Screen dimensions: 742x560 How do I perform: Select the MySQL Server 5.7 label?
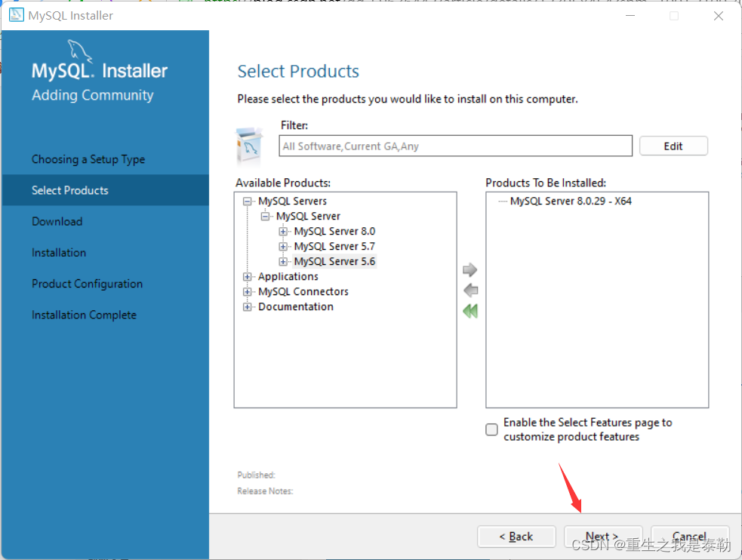coord(334,247)
